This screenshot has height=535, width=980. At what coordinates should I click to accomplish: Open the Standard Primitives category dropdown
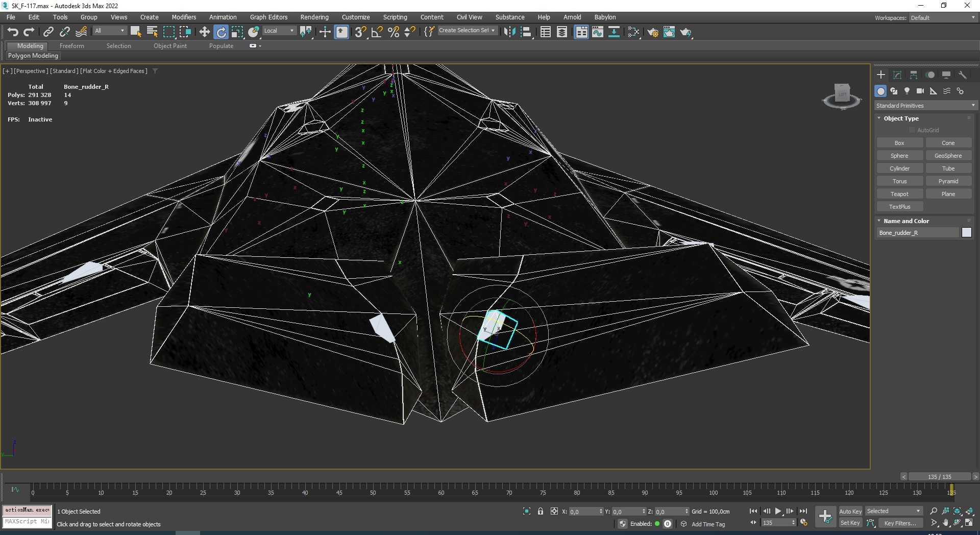(x=925, y=106)
